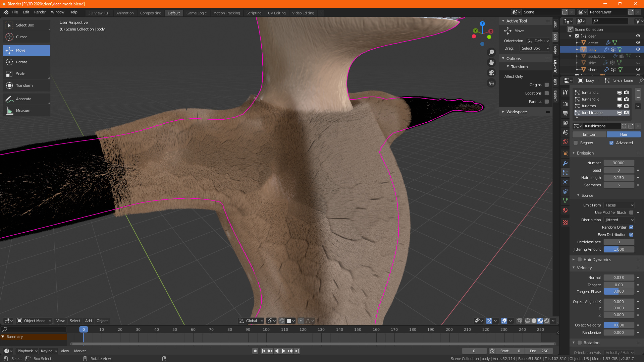
Task: Click the pan view hand icon
Action: pyautogui.click(x=491, y=62)
